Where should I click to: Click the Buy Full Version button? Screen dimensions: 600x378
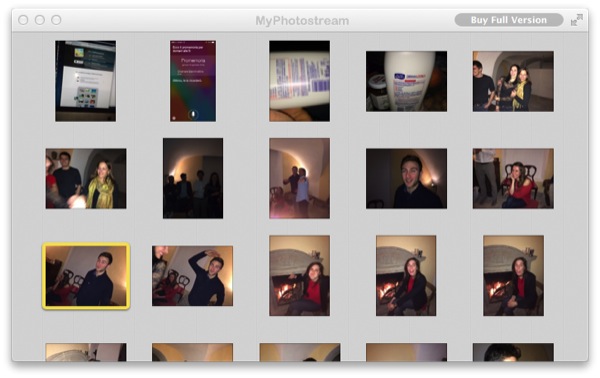click(509, 20)
